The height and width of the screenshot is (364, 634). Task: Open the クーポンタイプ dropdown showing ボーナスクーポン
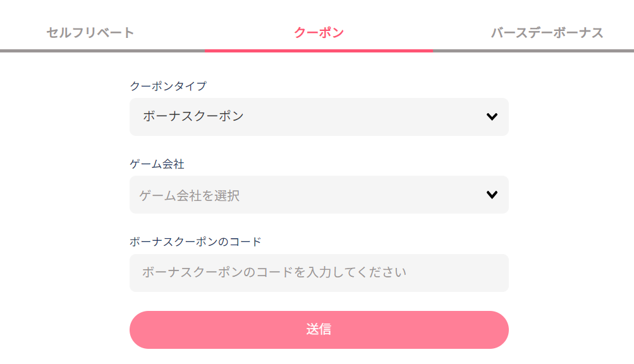[x=319, y=117]
